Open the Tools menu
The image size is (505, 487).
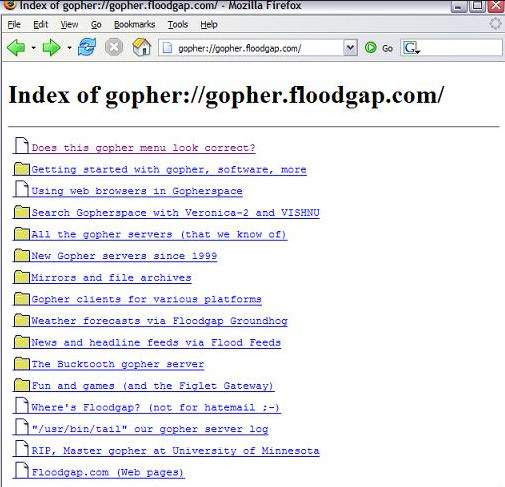tap(178, 24)
